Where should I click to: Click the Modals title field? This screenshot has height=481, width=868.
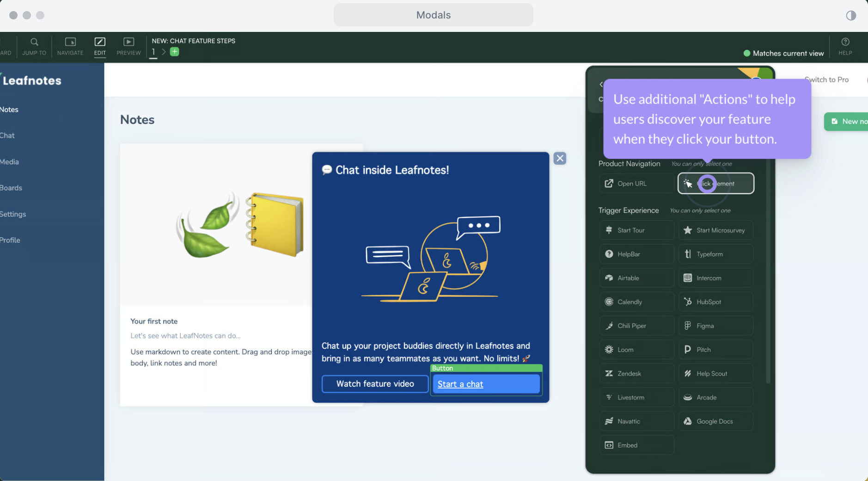[433, 15]
